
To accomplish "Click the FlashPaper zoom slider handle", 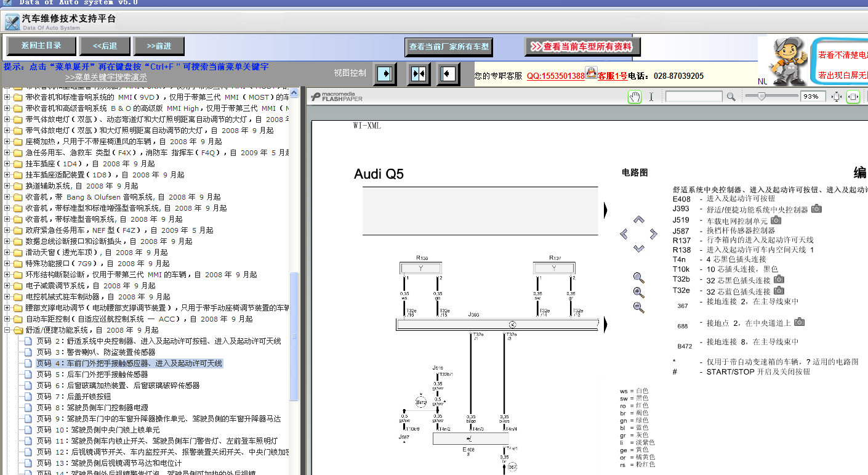I will pos(762,97).
